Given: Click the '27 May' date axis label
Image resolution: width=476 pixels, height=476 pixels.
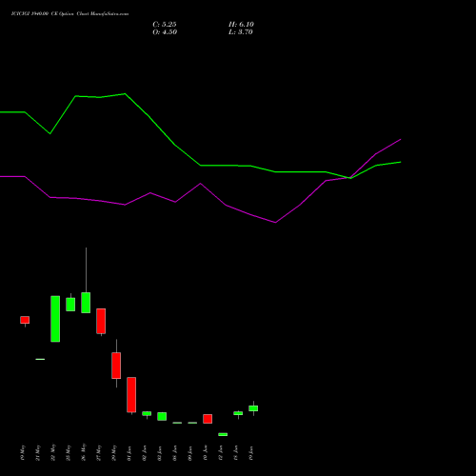Looking at the screenshot, I should 99,453.
